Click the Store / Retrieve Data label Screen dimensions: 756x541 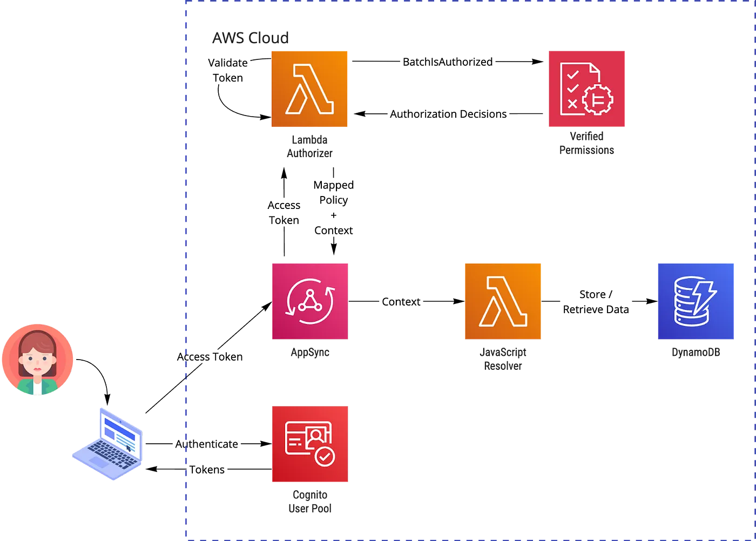click(x=596, y=302)
